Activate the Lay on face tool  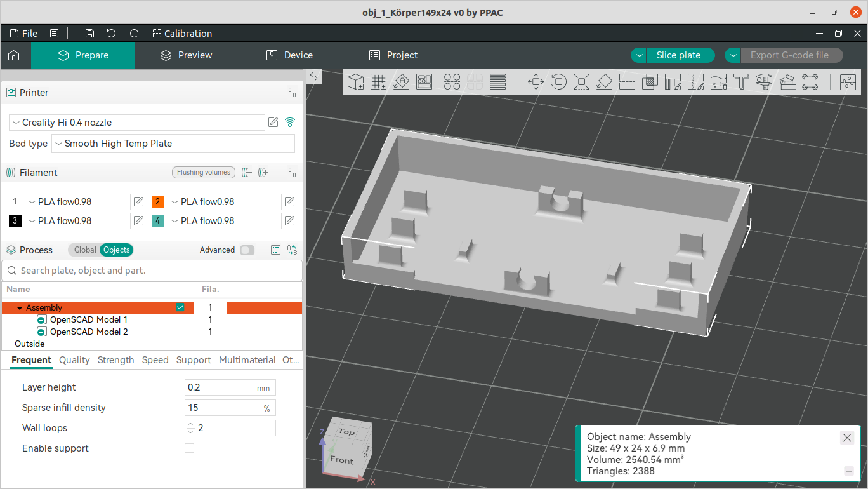(x=604, y=81)
